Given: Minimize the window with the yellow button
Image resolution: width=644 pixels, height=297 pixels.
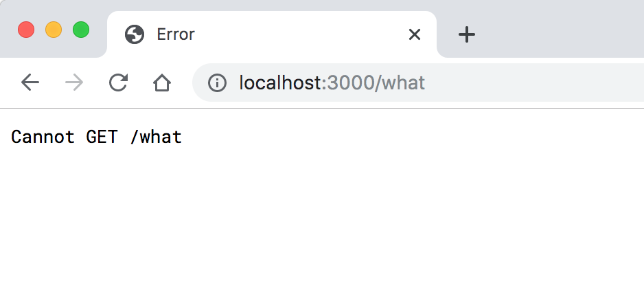Looking at the screenshot, I should [x=54, y=30].
